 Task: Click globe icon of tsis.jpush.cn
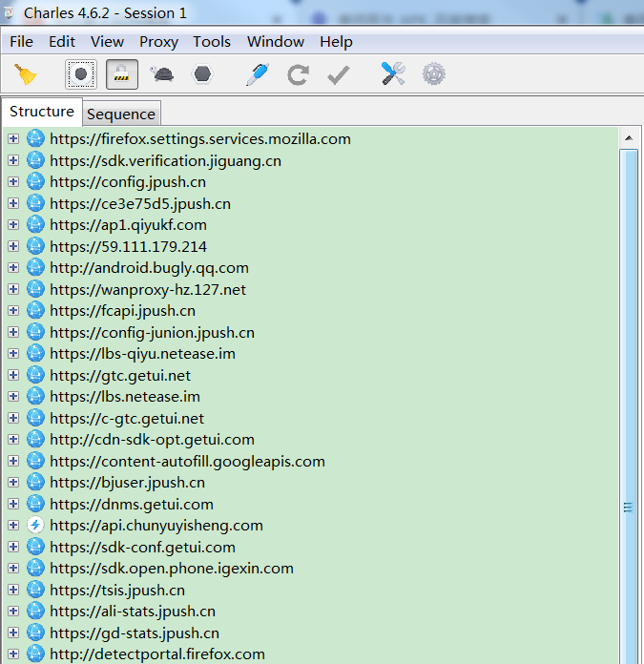(x=35, y=590)
